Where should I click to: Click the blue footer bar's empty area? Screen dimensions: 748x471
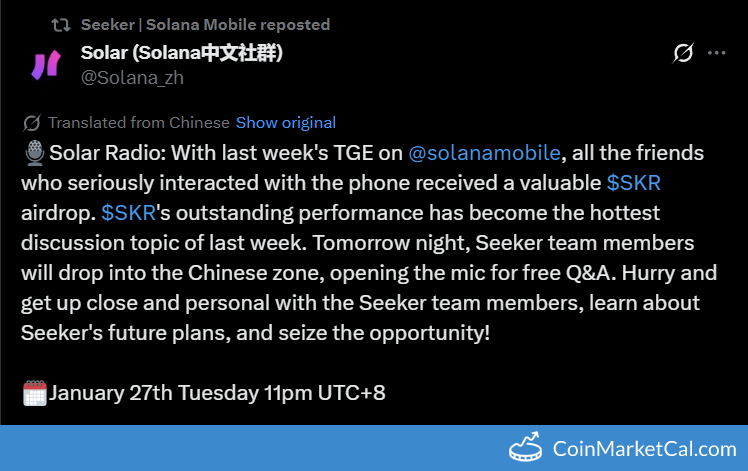click(250, 448)
